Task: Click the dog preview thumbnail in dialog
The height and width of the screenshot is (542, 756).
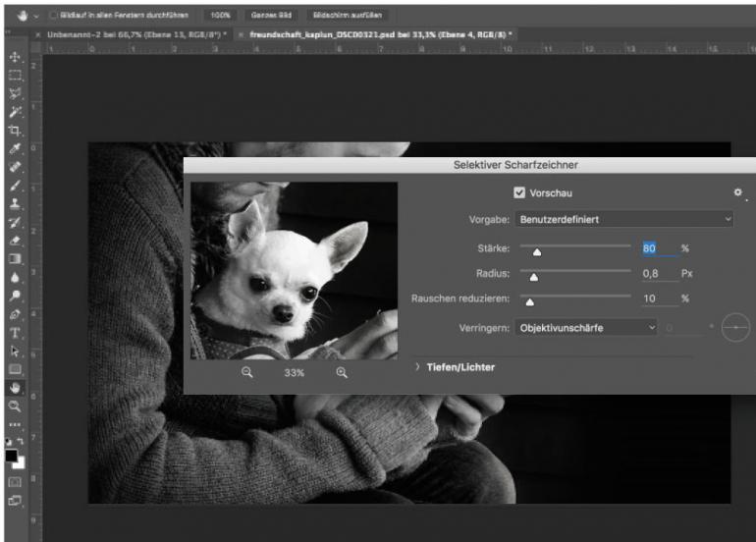Action: 295,271
